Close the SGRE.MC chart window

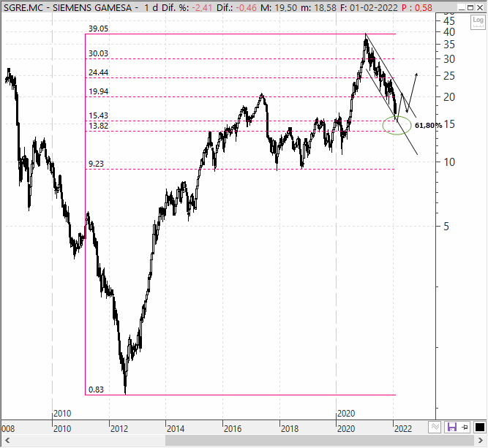point(480,7)
